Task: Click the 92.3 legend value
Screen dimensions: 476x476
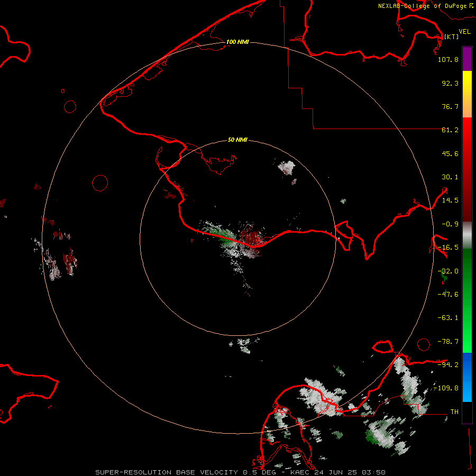Action: [450, 83]
